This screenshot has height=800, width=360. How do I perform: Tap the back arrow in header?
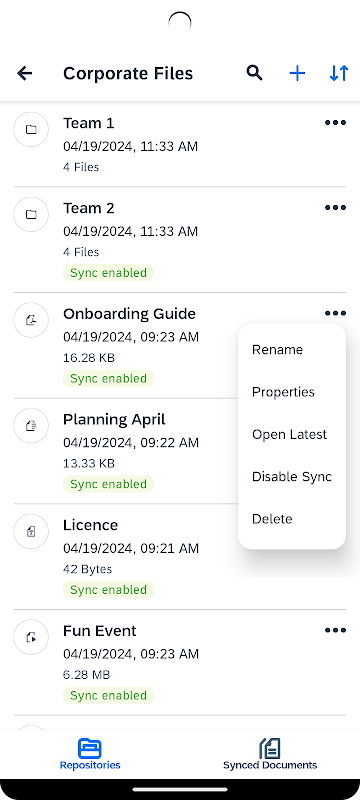(x=24, y=73)
